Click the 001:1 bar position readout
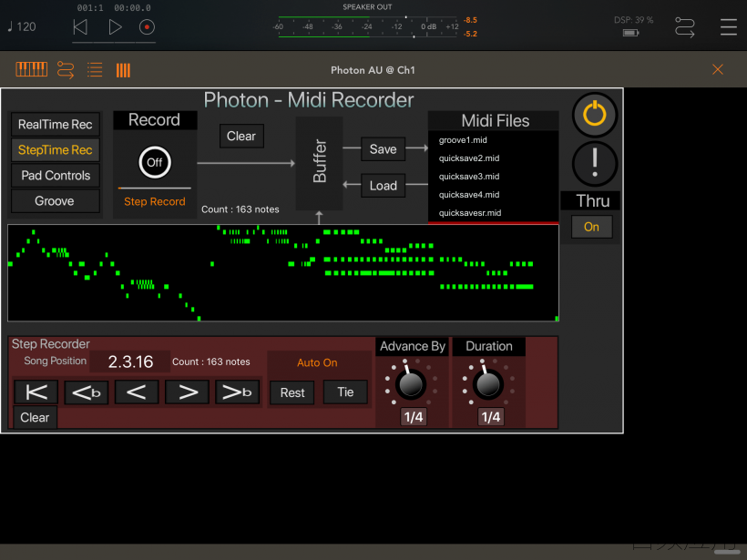This screenshot has width=747, height=560. pos(90,7)
